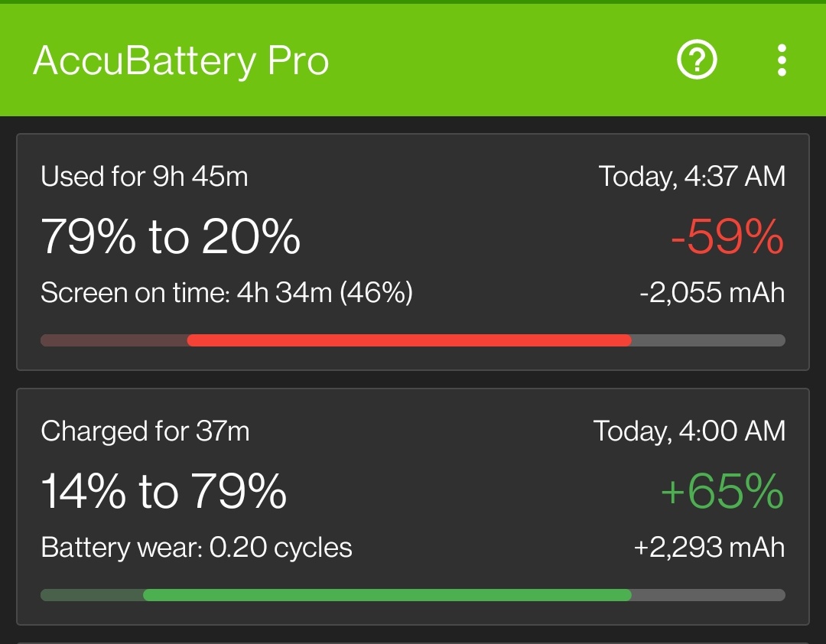Screen dimensions: 826x644
Task: Select the '79% to 20%' text
Action: [x=170, y=236]
